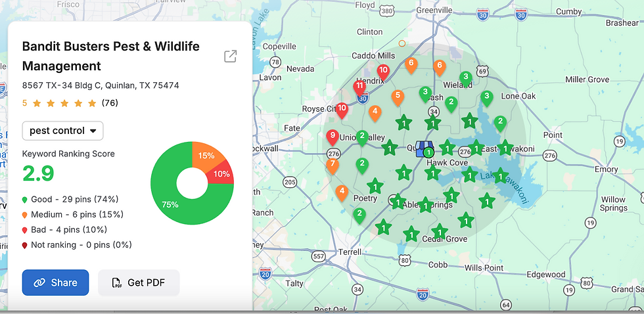Click the dark red Not ranking legend pin
This screenshot has height=314, width=644.
pos(25,246)
